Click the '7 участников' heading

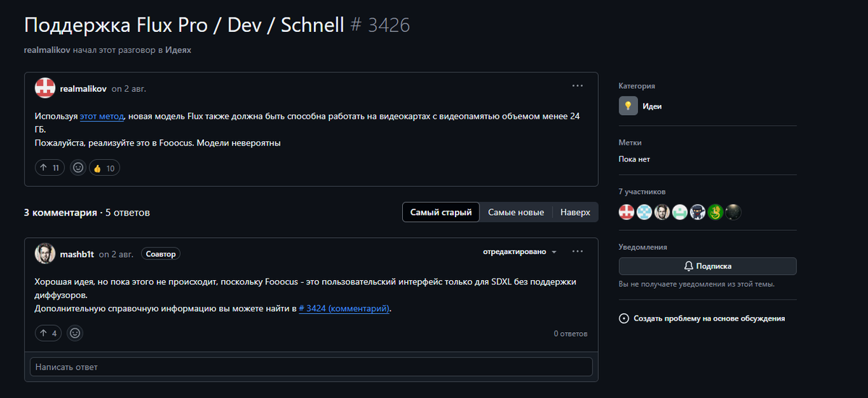pos(642,192)
